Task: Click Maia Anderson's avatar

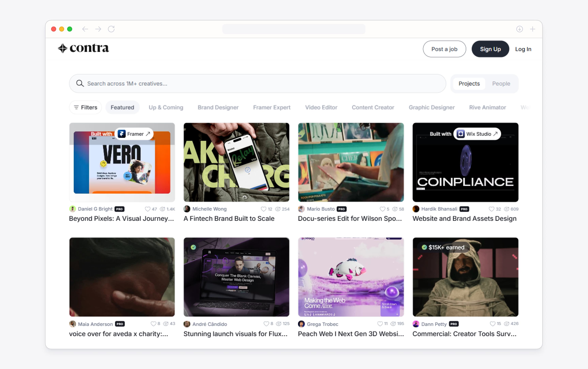Action: pyautogui.click(x=72, y=324)
